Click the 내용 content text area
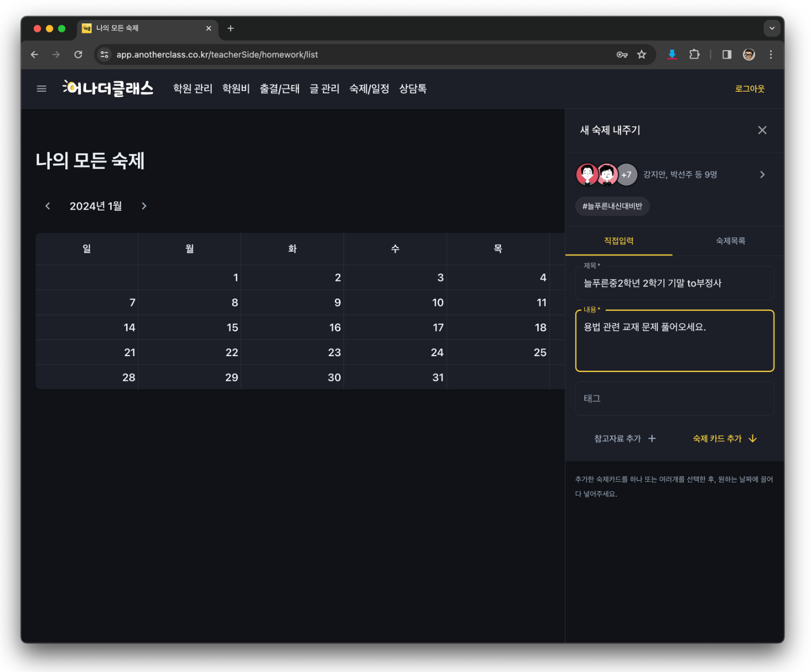The height and width of the screenshot is (672, 811). (x=675, y=341)
